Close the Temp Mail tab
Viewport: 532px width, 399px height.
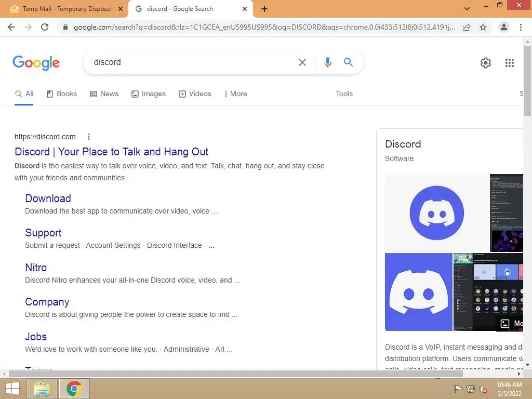pos(121,9)
